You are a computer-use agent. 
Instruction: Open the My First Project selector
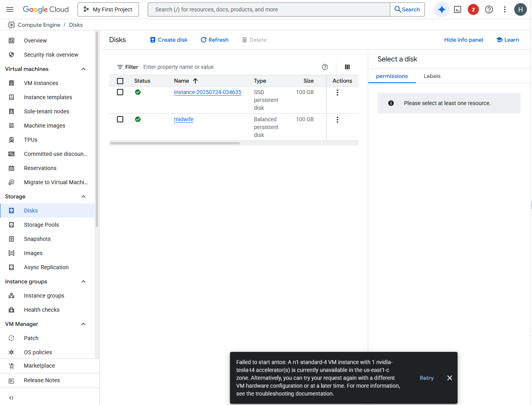(x=108, y=9)
